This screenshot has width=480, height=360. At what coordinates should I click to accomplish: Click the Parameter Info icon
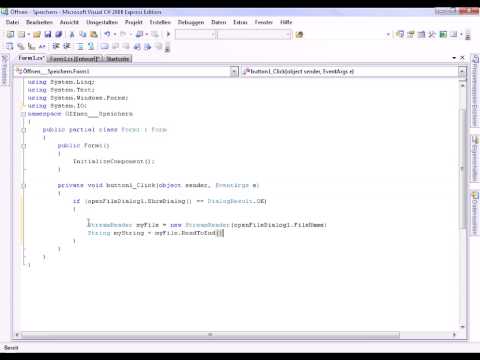coord(21,46)
